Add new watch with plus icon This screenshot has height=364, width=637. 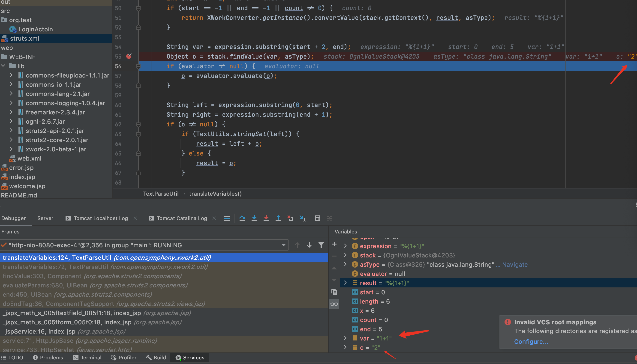click(x=334, y=244)
